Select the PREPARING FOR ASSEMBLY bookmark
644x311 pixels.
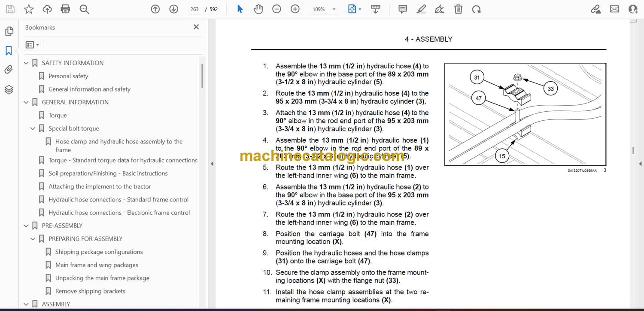coord(85,239)
